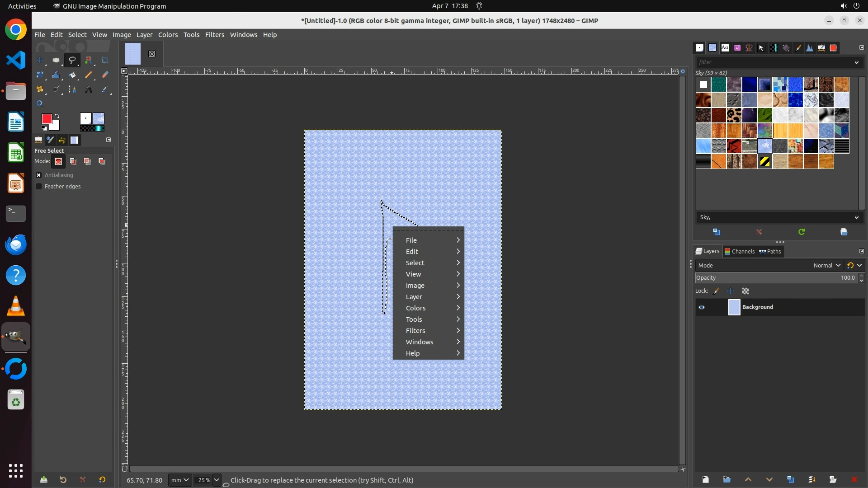
Task: Switch to the Channels tab
Action: [x=740, y=251]
